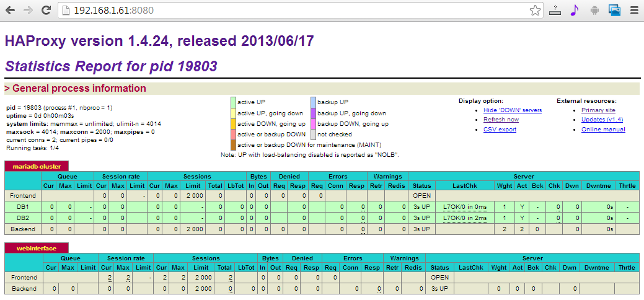Screen dimensions: 644x300
Task: Click DB1 row label in mariadb-cluster
Action: (x=23, y=207)
